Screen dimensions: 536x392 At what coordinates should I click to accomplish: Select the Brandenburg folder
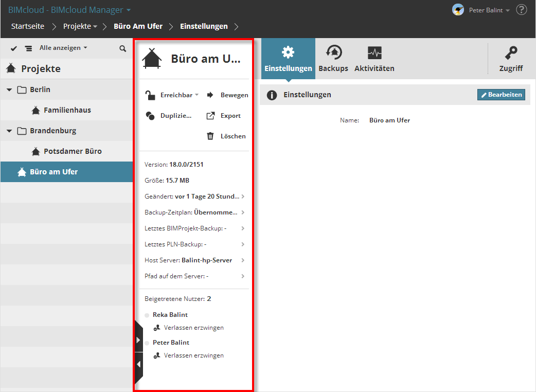pos(53,131)
